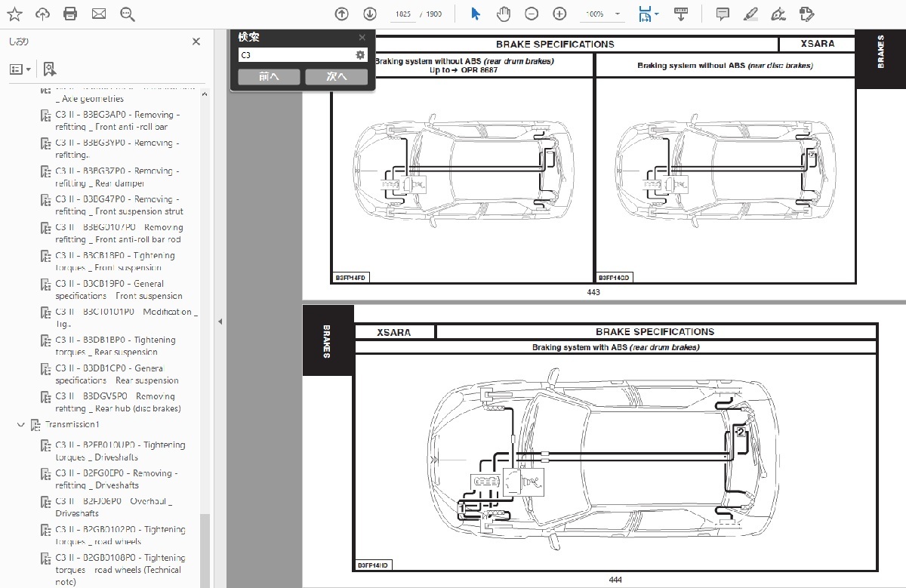The width and height of the screenshot is (906, 588).
Task: Open the Front anti-roll bar rod bookmark
Action: [x=119, y=233]
